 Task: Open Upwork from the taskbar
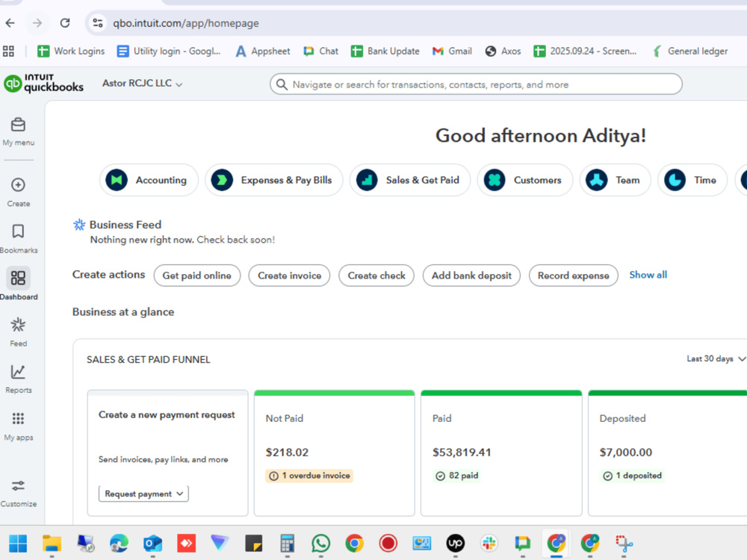[x=456, y=543]
